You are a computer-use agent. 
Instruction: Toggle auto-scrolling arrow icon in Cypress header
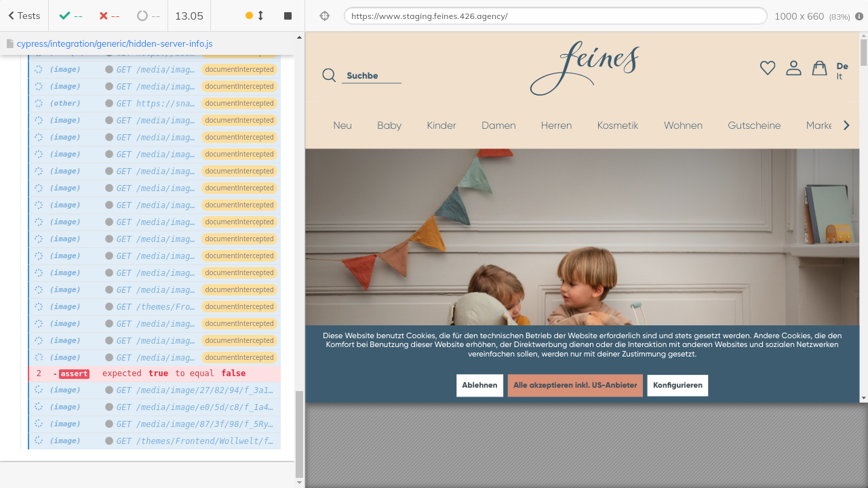click(x=261, y=16)
